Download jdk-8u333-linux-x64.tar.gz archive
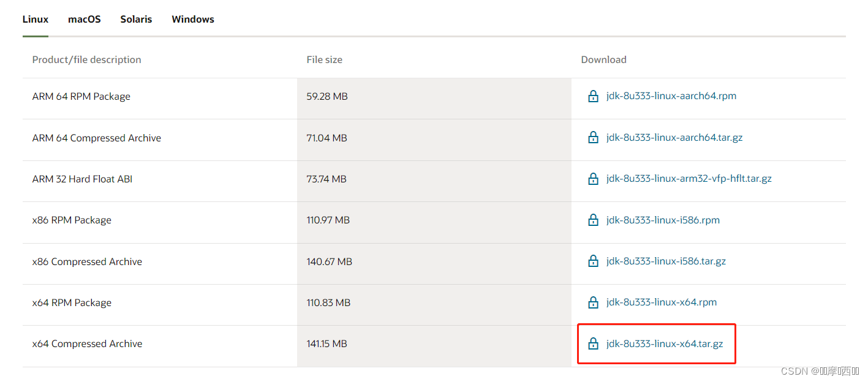 click(665, 344)
